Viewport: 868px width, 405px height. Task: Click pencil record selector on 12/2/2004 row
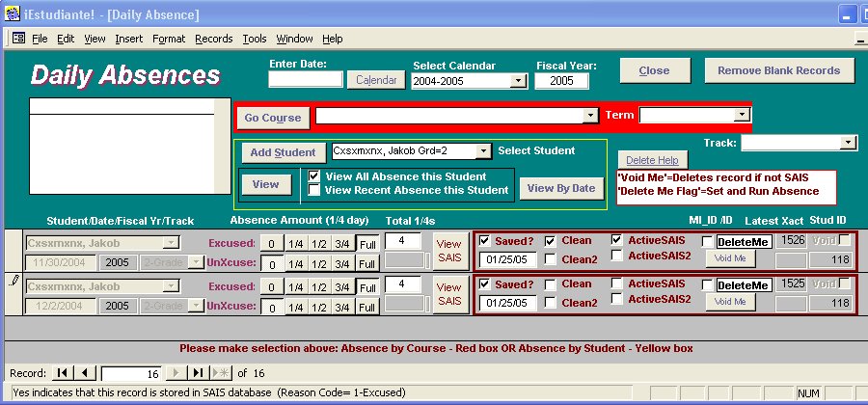(14, 281)
